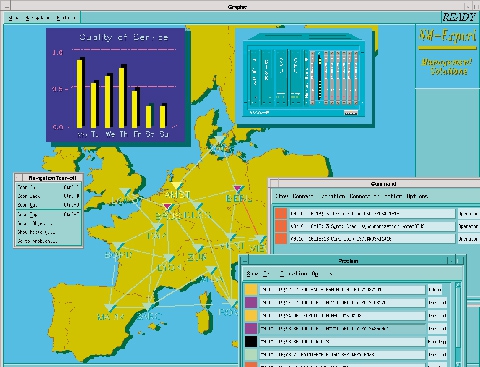Choose the last entry of the Navigation tear-off menu
Viewport: 480px width, 367px height.
48,241
